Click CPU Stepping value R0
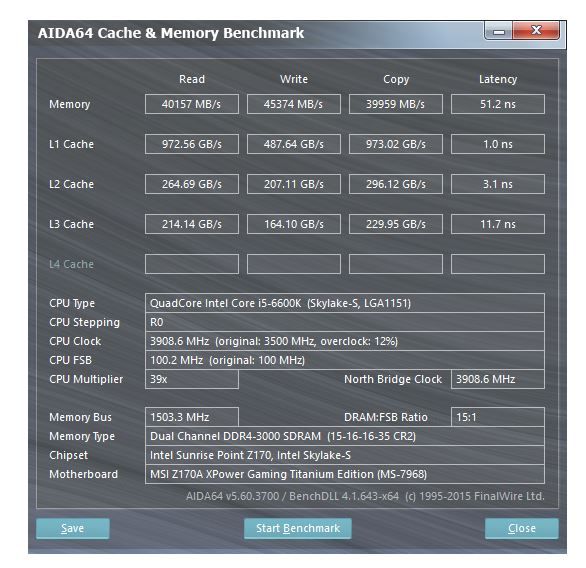The height and width of the screenshot is (568, 586). point(345,322)
